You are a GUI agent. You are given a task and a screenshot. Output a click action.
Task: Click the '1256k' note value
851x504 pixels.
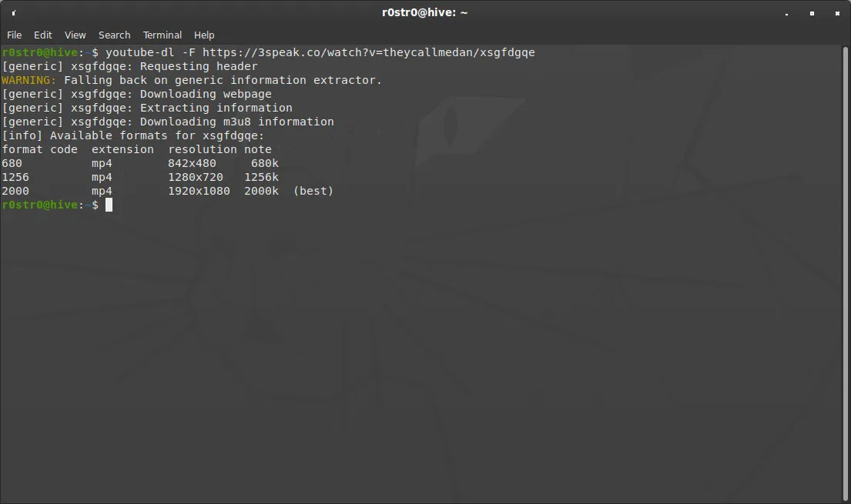pyautogui.click(x=262, y=178)
